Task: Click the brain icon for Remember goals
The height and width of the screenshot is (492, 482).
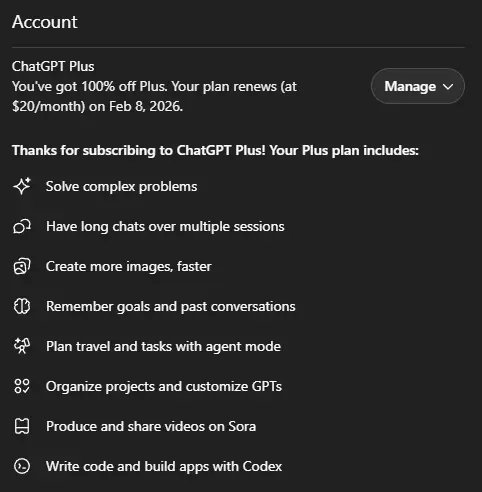Action: pos(22,306)
